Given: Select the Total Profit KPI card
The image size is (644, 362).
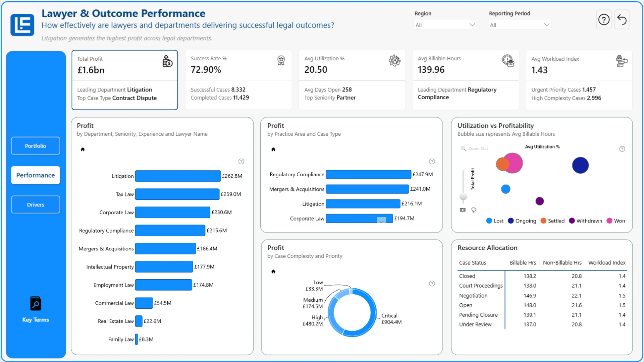Looking at the screenshot, I should (x=124, y=80).
